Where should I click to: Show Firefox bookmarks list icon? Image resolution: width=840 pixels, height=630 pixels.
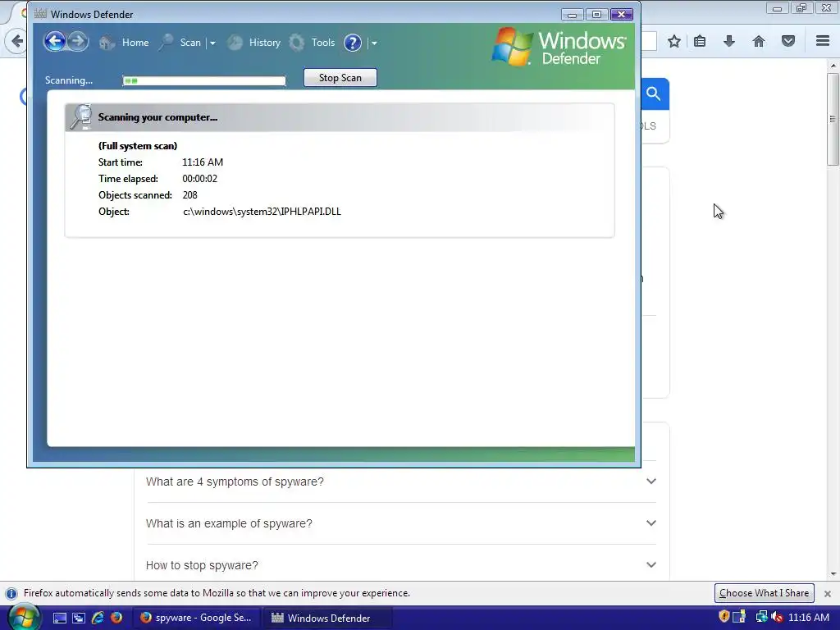point(700,41)
